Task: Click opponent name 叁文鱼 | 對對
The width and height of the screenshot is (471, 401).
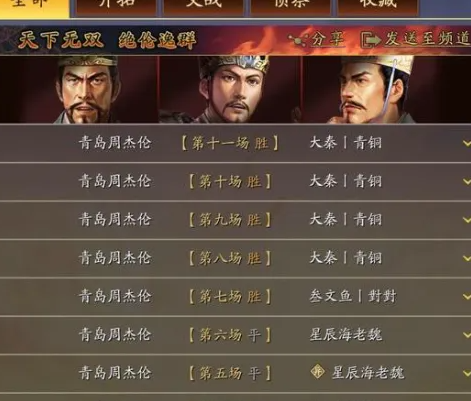Action: (x=353, y=296)
